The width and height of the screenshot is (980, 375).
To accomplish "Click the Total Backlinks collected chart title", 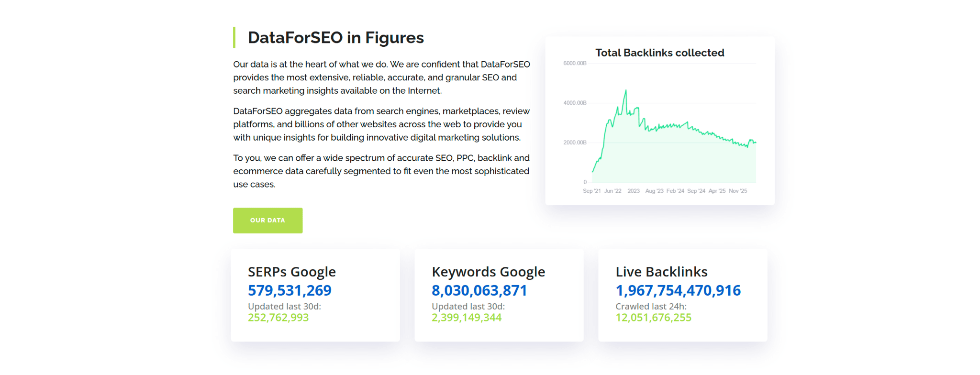I will click(x=659, y=53).
